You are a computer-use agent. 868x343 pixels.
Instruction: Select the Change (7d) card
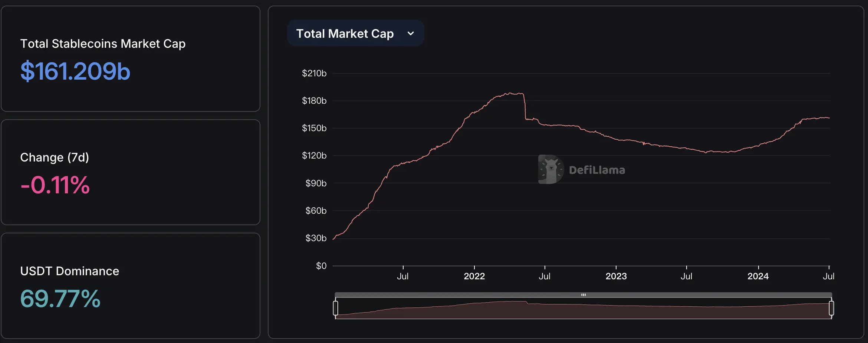131,172
